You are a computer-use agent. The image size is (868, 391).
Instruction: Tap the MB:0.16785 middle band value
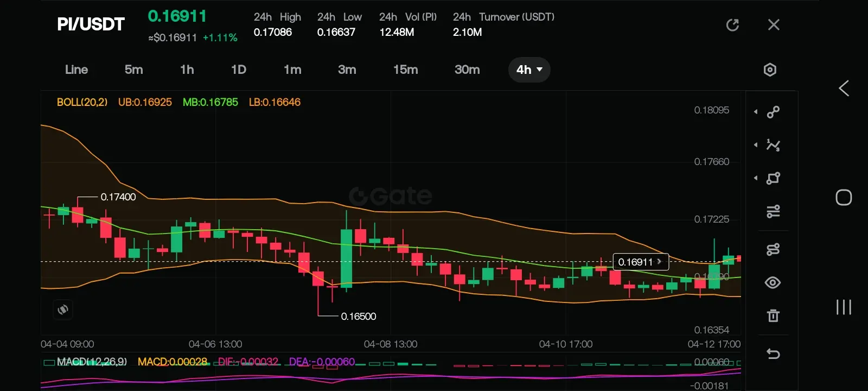tap(210, 102)
